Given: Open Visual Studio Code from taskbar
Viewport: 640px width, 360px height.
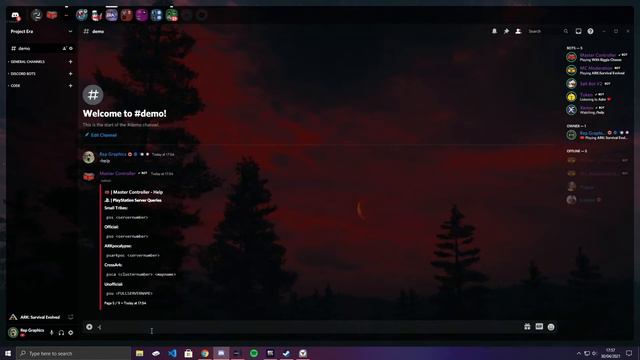Looking at the screenshot, I should (x=172, y=353).
